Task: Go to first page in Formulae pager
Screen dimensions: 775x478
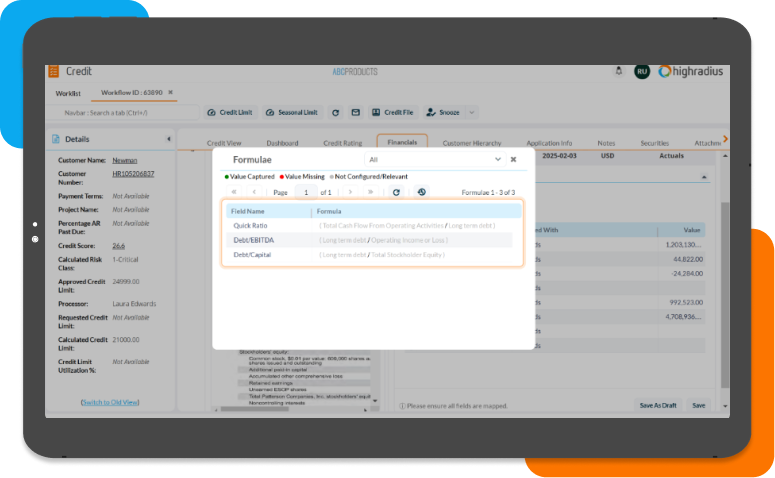Action: pos(234,192)
